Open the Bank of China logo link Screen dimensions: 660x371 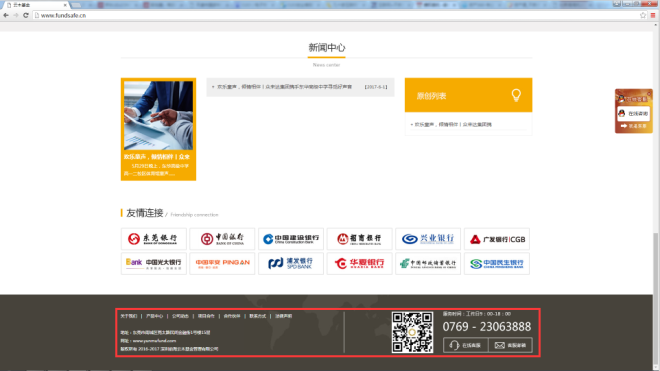point(222,239)
